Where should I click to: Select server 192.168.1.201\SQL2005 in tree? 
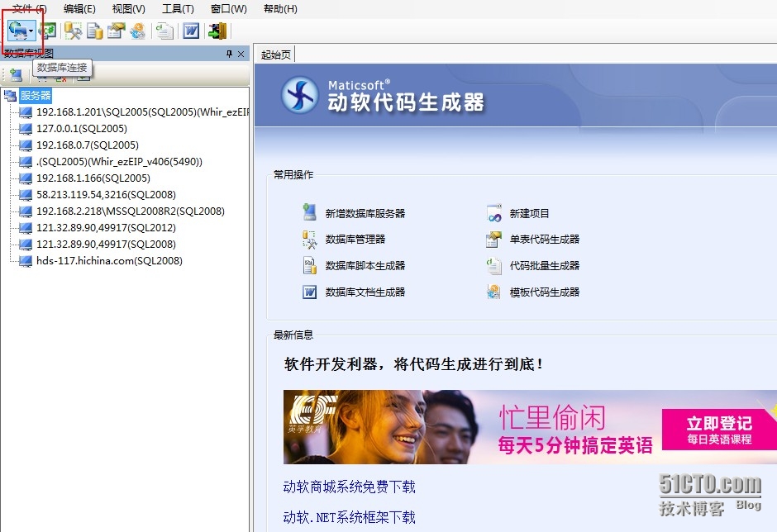click(141, 112)
